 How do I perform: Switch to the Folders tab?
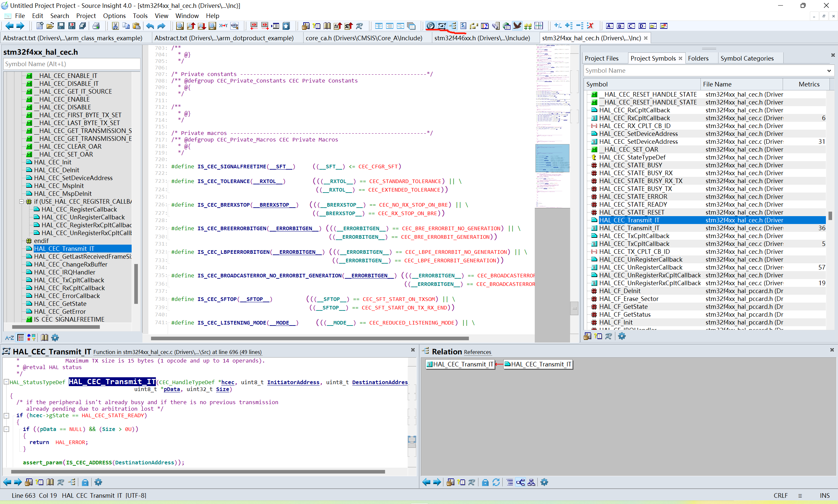(x=698, y=58)
